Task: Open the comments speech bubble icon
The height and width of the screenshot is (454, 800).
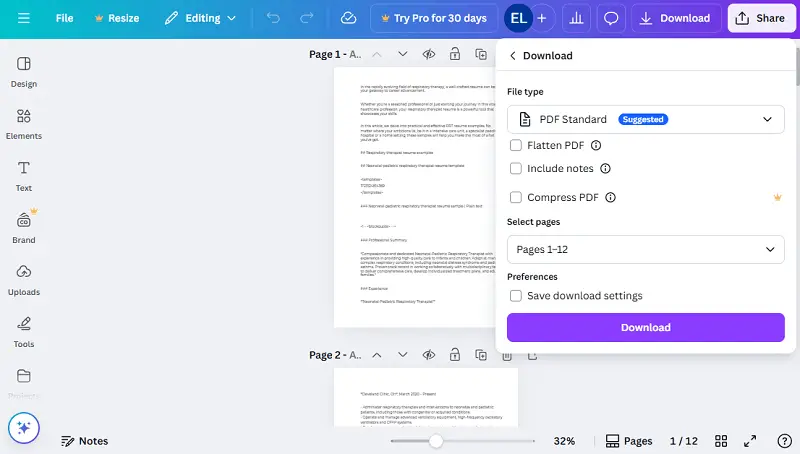Action: (612, 18)
